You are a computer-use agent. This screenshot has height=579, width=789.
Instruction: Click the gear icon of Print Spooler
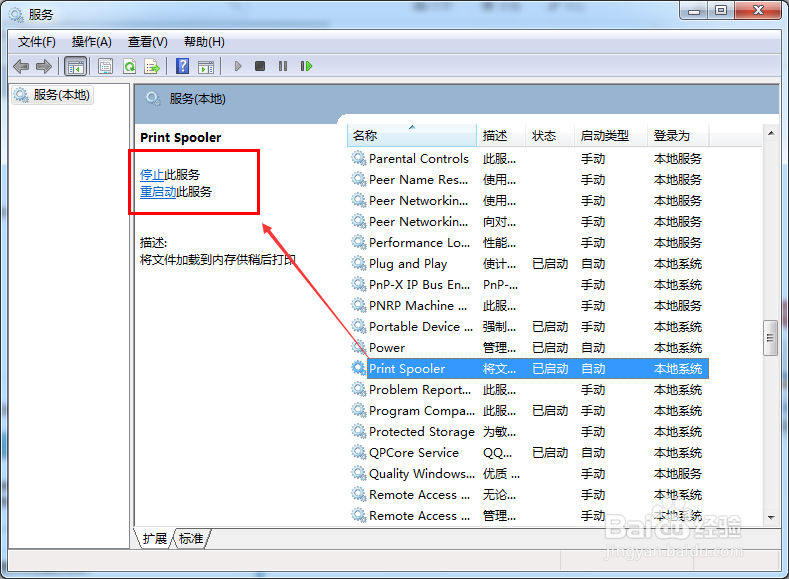pos(358,368)
